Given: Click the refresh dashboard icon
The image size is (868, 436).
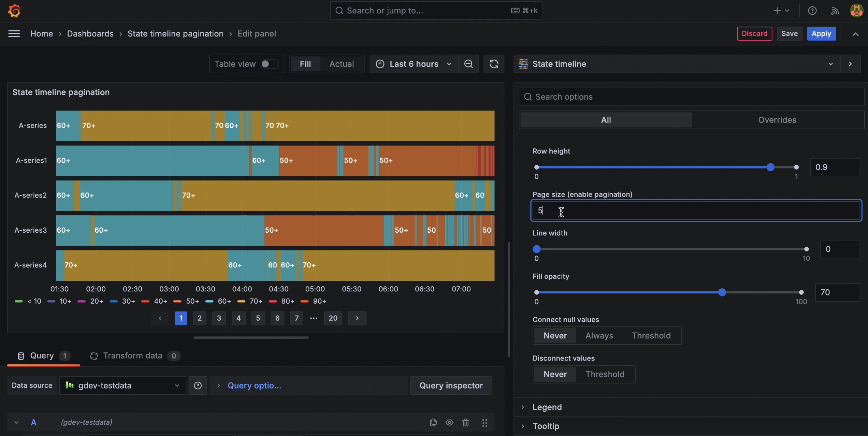Looking at the screenshot, I should [x=494, y=64].
